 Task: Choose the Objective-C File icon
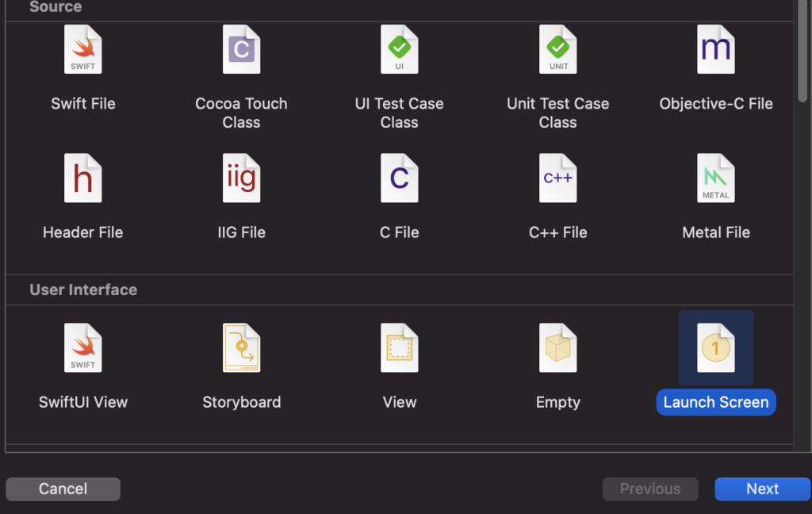[x=716, y=49]
